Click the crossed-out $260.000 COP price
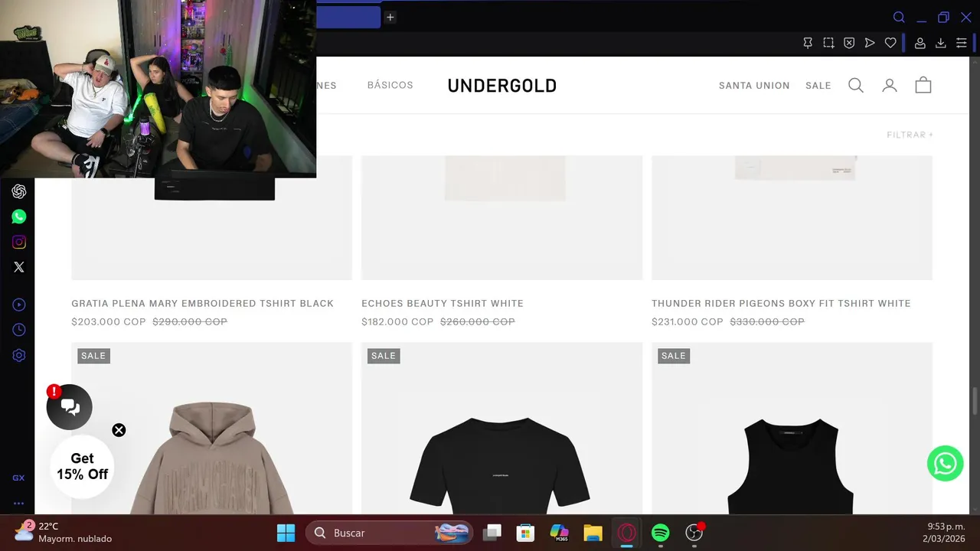Viewport: 980px width, 551px height. [478, 321]
